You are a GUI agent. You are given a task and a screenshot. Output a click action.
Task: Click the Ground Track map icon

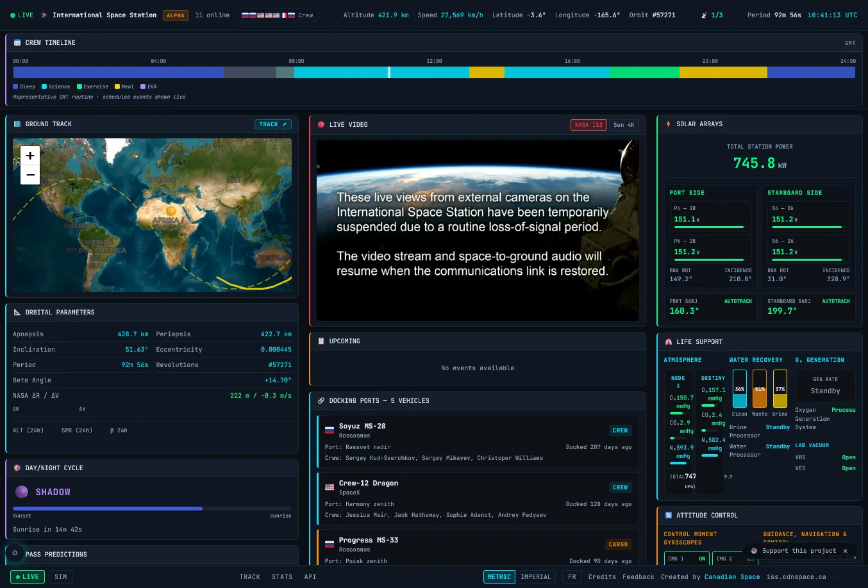[17, 124]
